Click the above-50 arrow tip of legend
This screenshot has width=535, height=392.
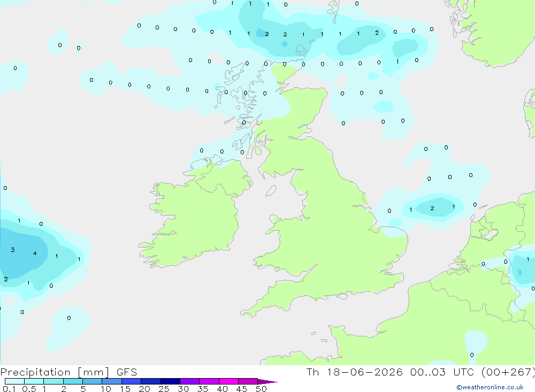[267, 382]
